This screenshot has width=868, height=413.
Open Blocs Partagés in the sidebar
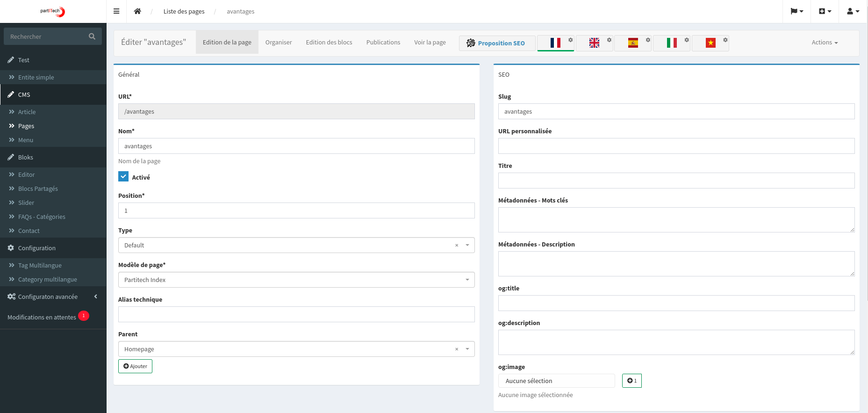coord(38,188)
